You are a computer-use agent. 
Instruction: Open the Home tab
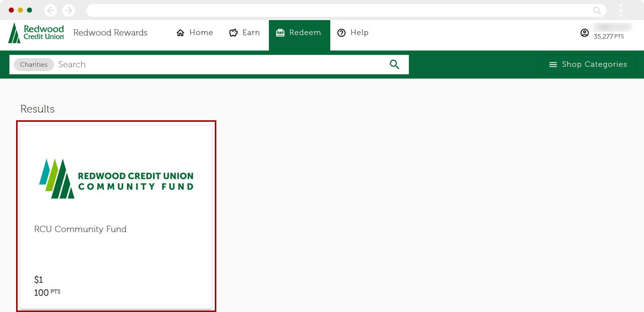coord(195,33)
